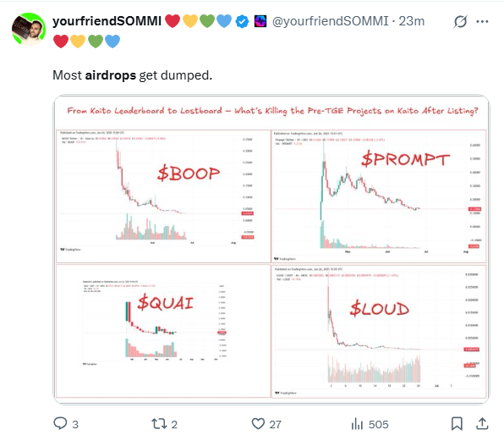Click the Grok explain slashed-circle icon
The height and width of the screenshot is (441, 504).
click(460, 21)
